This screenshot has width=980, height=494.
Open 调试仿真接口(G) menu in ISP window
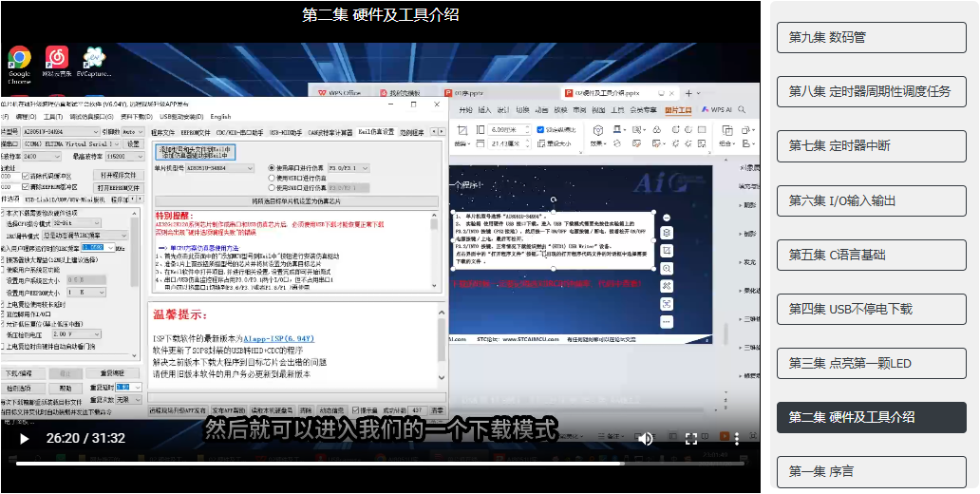click(91, 116)
